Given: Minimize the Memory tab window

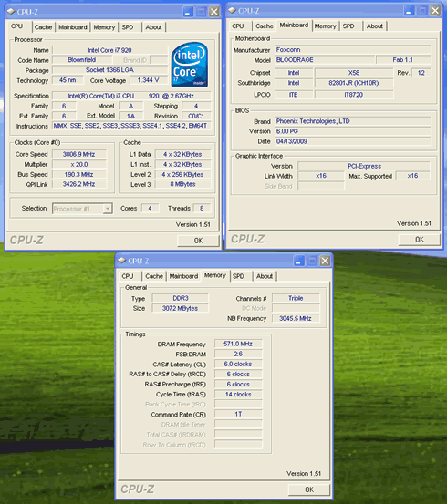Looking at the screenshot, I should (298, 261).
